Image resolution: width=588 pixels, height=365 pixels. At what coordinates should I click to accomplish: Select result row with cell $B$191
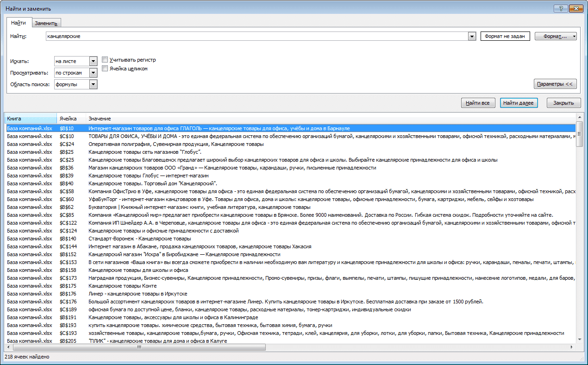tap(290, 317)
